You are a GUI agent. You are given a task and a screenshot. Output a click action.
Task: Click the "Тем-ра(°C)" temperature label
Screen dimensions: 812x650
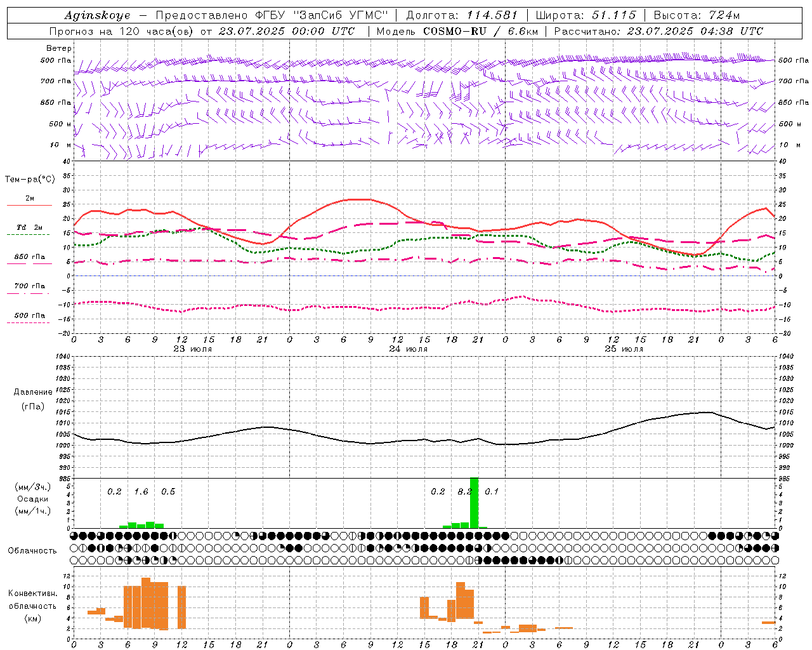tap(30, 180)
